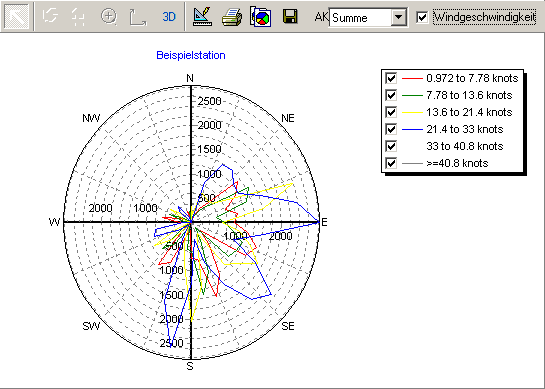Click the red line legend swatch
Image resolution: width=545 pixels, height=389 pixels.
pos(412,79)
